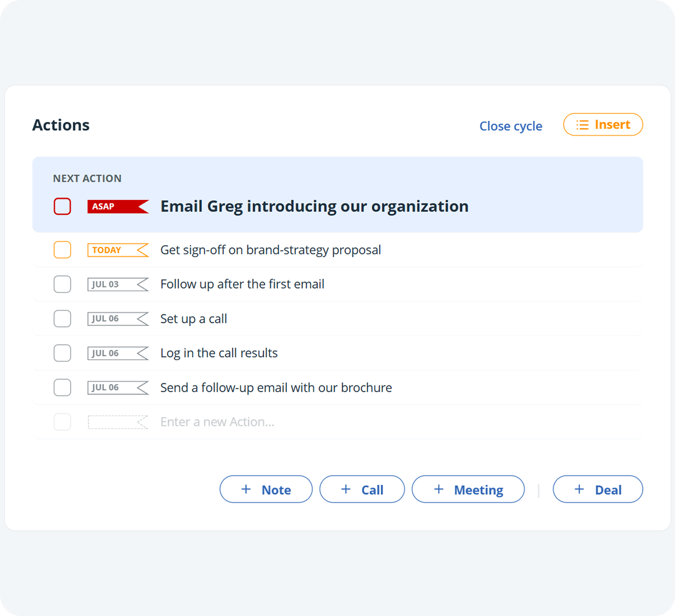The image size is (675, 616).
Task: Add a new Note
Action: pyautogui.click(x=266, y=489)
